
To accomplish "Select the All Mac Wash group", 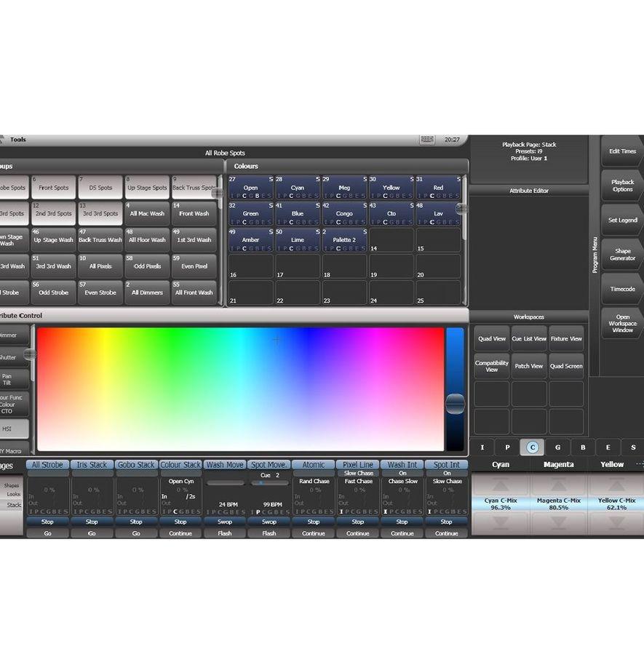I will click(x=147, y=213).
